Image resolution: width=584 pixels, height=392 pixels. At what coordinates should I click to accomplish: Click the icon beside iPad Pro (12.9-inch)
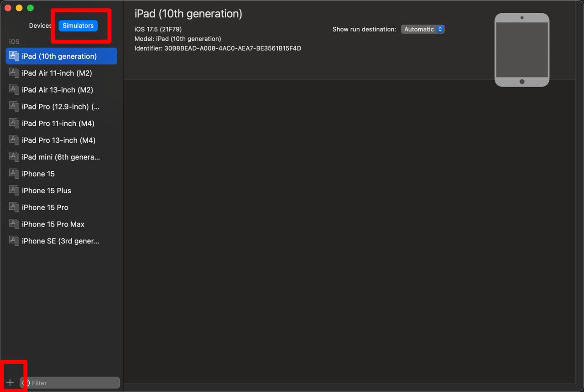pyautogui.click(x=14, y=107)
